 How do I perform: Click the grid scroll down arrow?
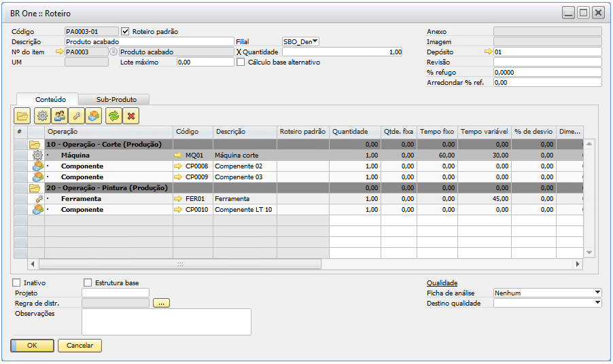[589, 253]
